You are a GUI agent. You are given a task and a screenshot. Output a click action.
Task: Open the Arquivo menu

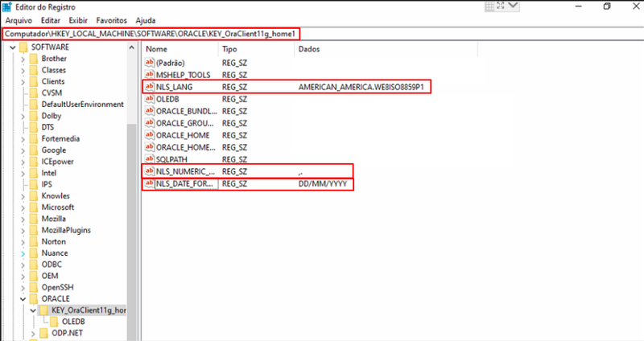pos(19,20)
